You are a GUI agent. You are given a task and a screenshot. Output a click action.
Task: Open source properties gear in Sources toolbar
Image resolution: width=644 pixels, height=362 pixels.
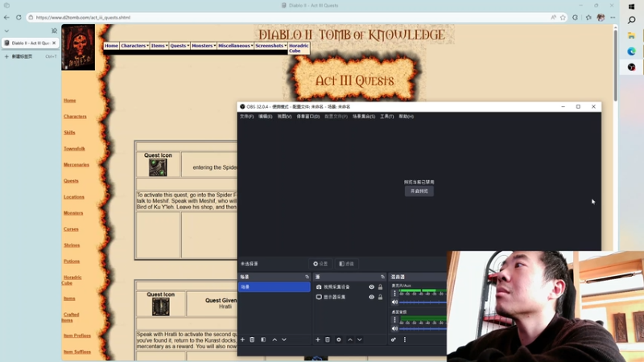[x=338, y=339]
